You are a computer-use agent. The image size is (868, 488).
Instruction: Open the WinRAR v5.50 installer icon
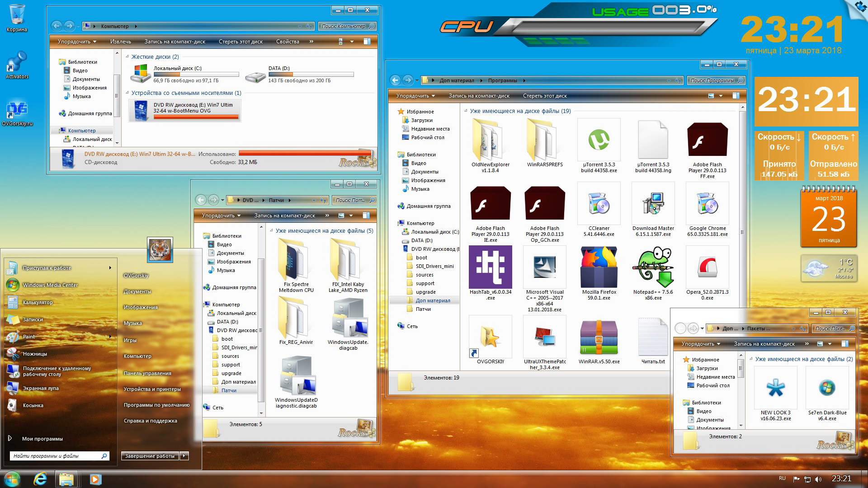599,338
